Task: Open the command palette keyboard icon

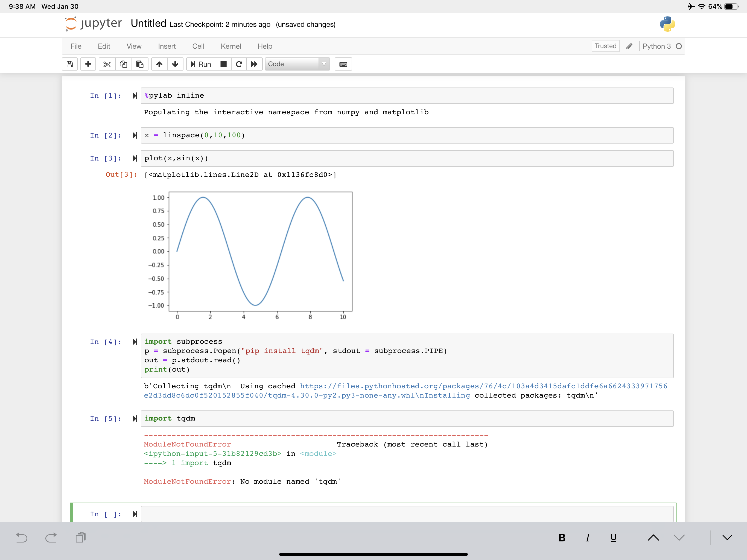Action: pos(343,64)
